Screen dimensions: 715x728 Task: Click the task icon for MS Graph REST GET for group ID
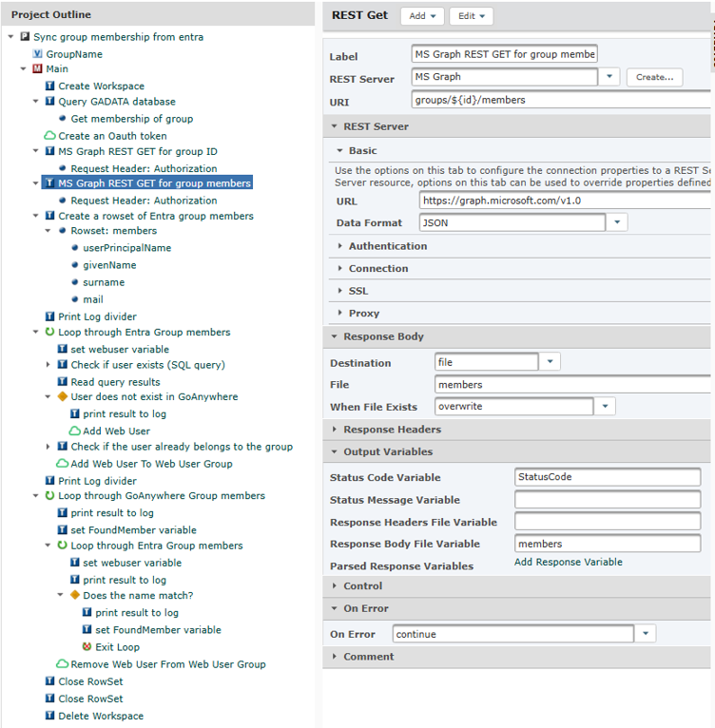pyautogui.click(x=49, y=151)
